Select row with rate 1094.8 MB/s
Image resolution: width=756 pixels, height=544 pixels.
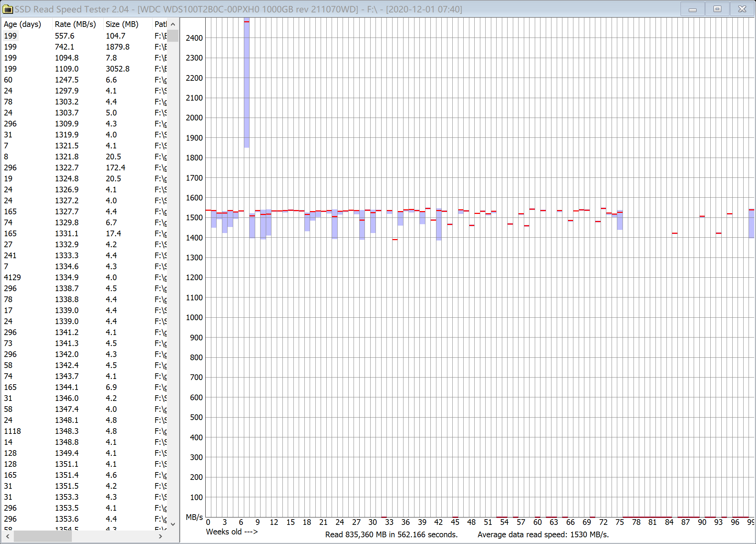85,58
